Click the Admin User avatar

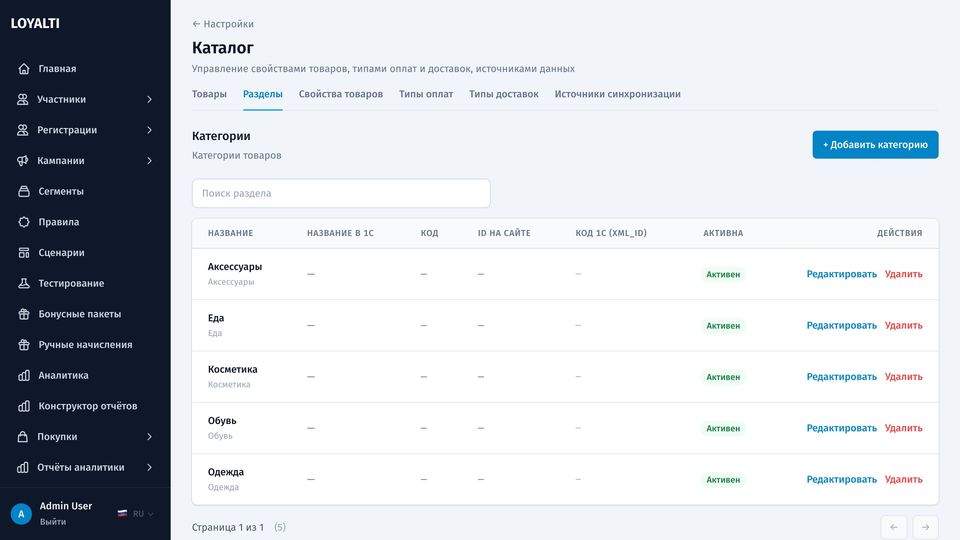coord(21,514)
